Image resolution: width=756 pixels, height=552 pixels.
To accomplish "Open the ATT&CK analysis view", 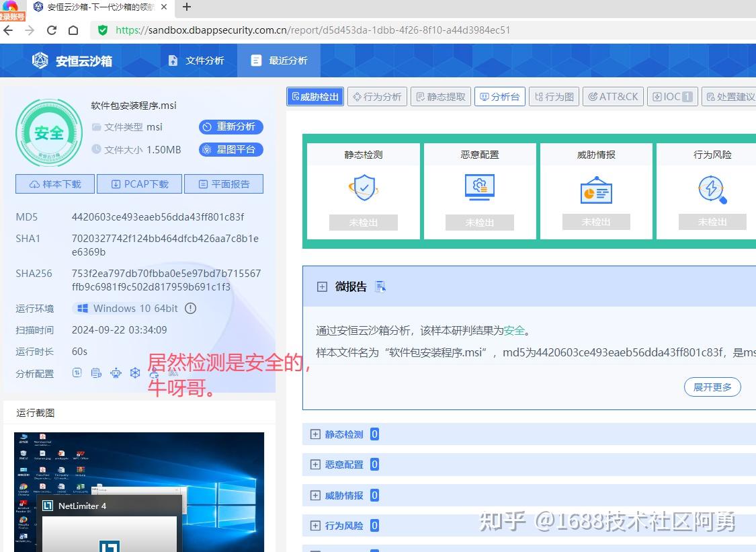I will coord(613,96).
